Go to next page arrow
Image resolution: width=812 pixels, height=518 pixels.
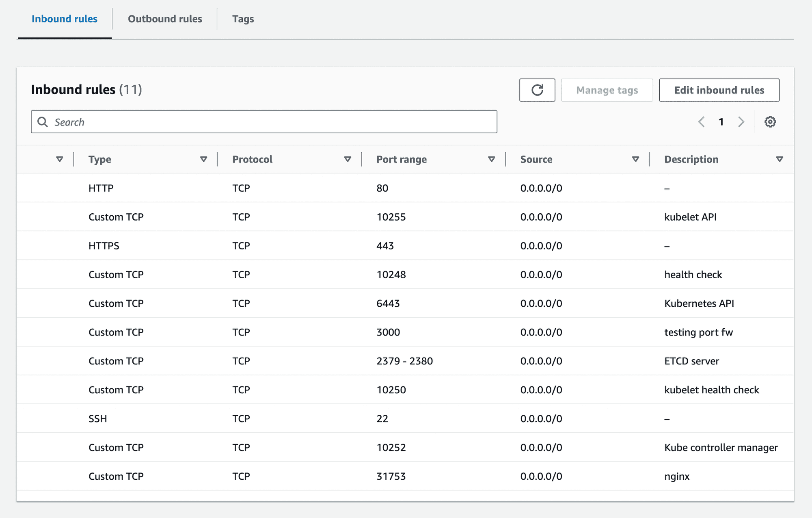click(741, 122)
